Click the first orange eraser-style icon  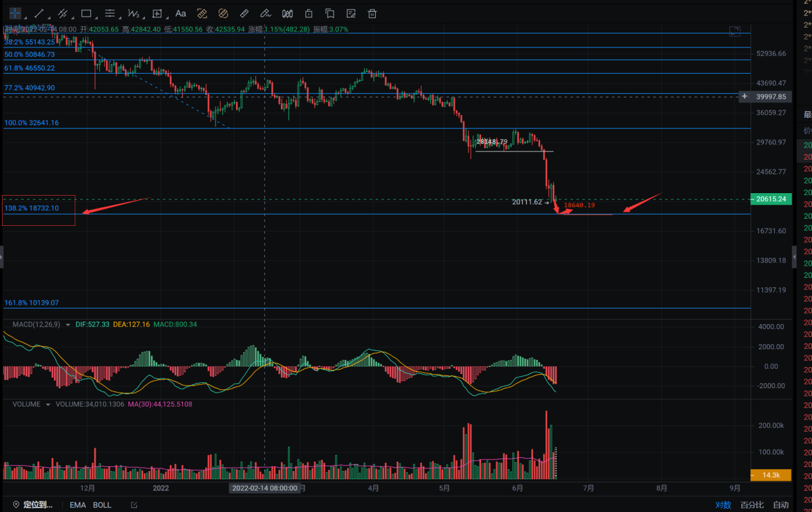[202, 13]
